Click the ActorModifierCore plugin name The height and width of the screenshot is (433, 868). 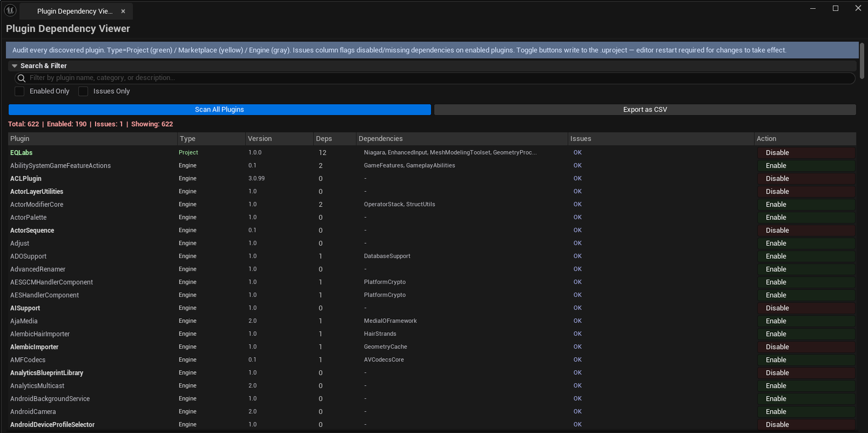[x=37, y=205]
